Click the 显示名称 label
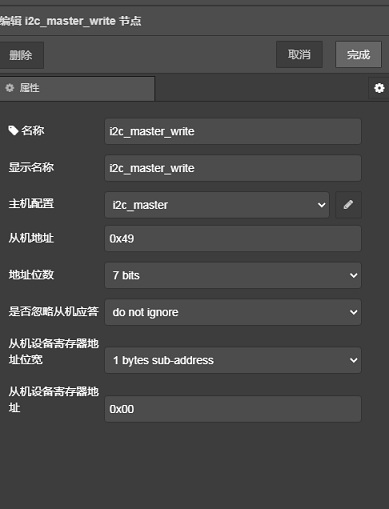This screenshot has width=389, height=509. click(x=31, y=167)
